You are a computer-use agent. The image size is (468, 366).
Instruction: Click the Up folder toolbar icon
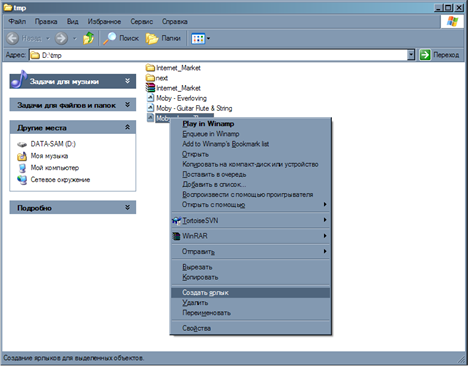click(88, 38)
